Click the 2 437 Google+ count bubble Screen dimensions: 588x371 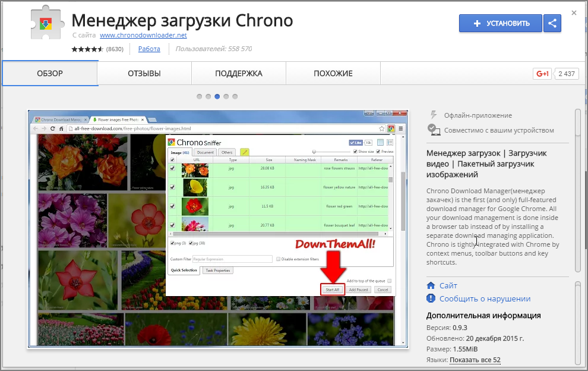click(x=566, y=74)
